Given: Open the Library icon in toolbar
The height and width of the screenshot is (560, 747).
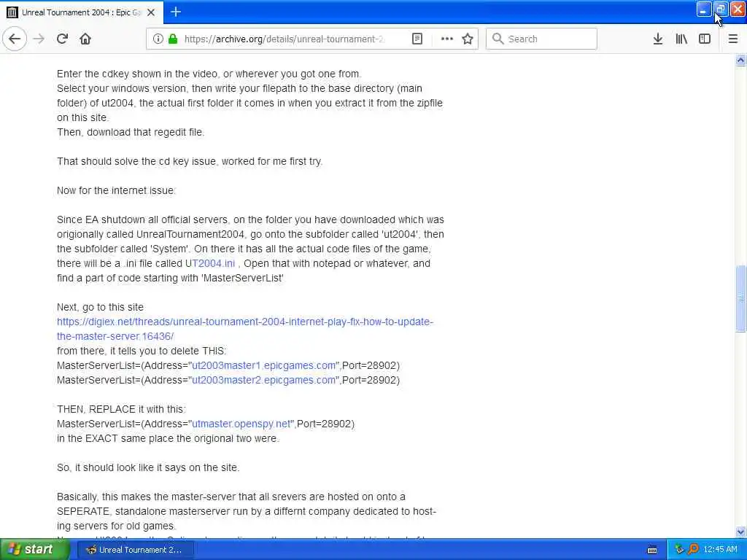Looking at the screenshot, I should click(x=681, y=39).
